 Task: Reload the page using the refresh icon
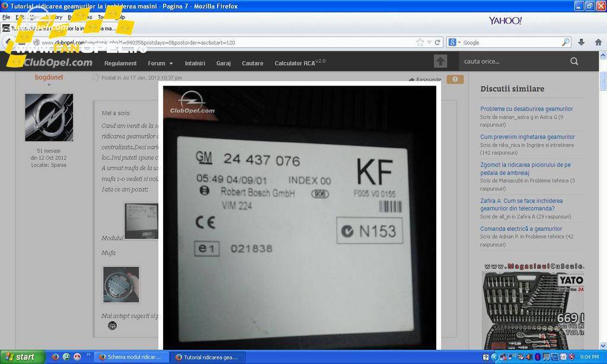[437, 42]
